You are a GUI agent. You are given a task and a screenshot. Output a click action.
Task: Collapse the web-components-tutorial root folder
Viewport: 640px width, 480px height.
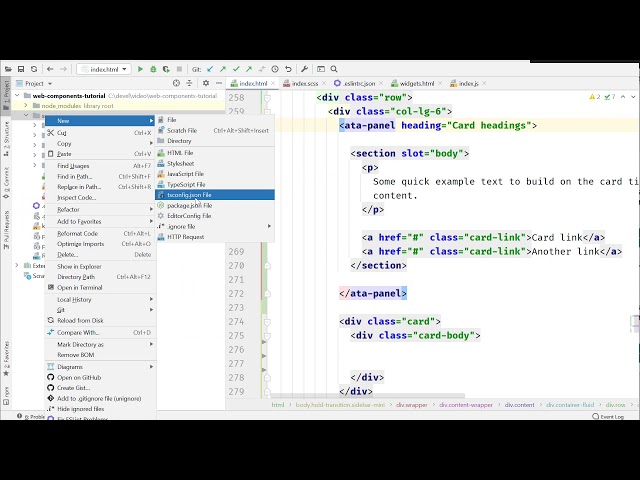[x=17, y=96]
